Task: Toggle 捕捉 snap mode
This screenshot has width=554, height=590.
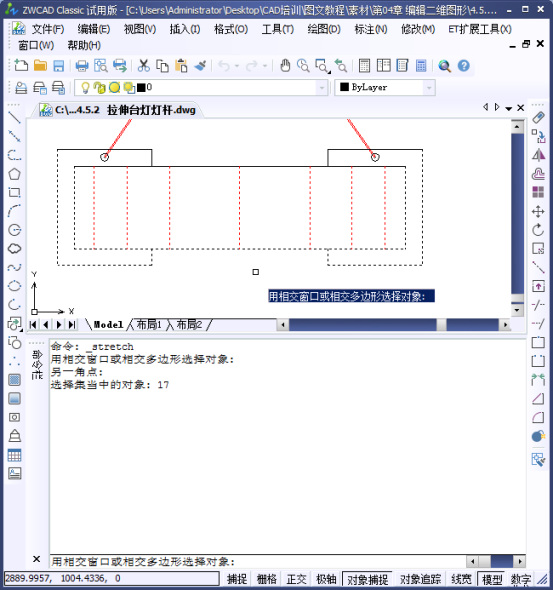Action: [237, 579]
